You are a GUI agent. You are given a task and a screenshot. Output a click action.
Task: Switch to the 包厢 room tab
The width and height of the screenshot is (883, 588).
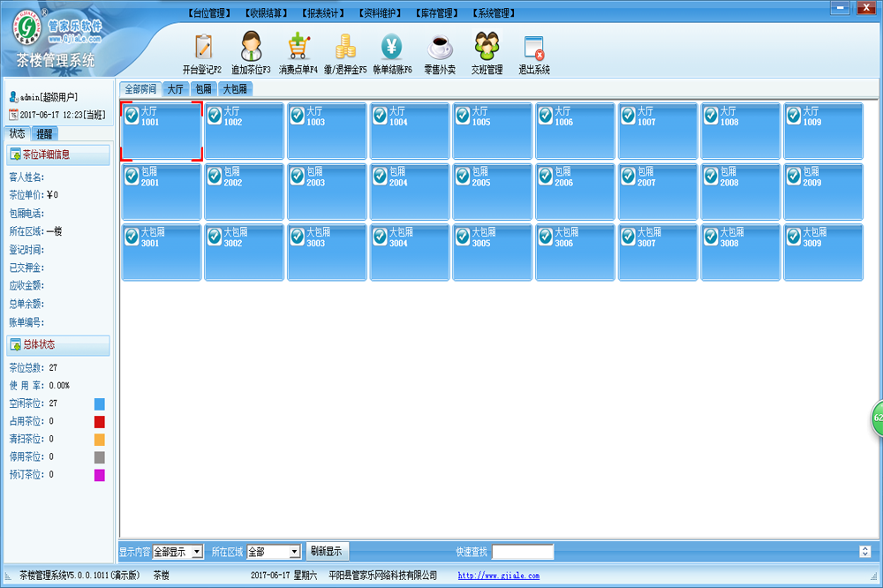point(204,89)
